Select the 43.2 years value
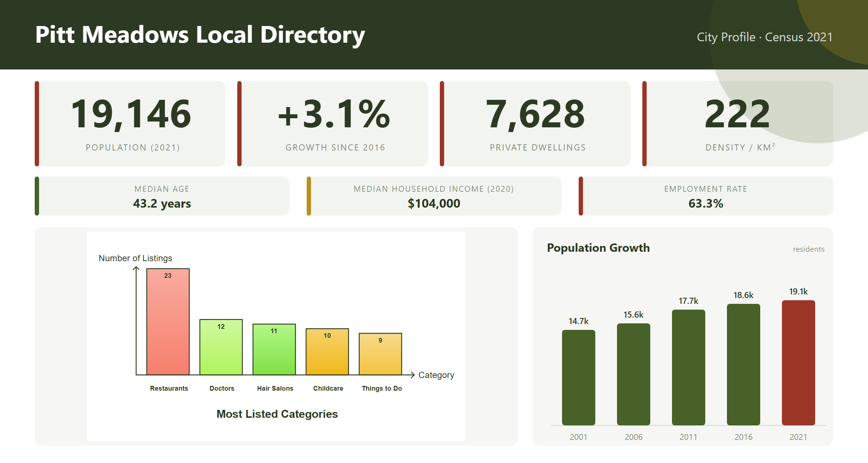 pyautogui.click(x=162, y=203)
